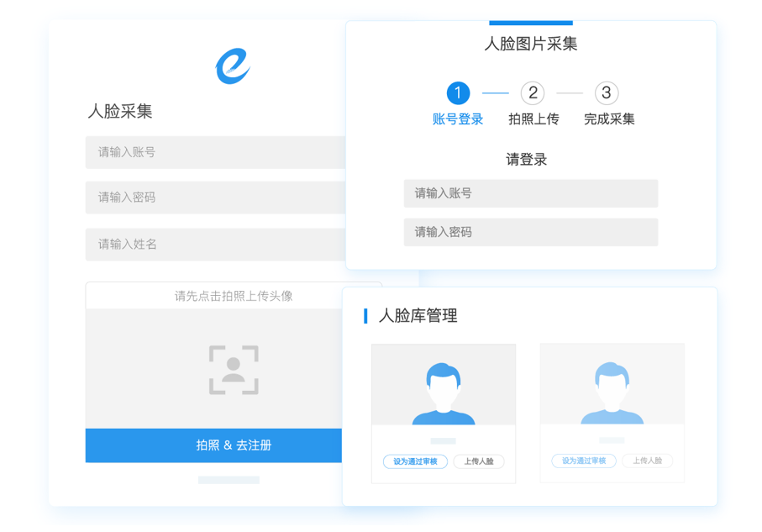Click the left blue avatar icon
Viewport: 762px width, 532px height.
pos(444,393)
